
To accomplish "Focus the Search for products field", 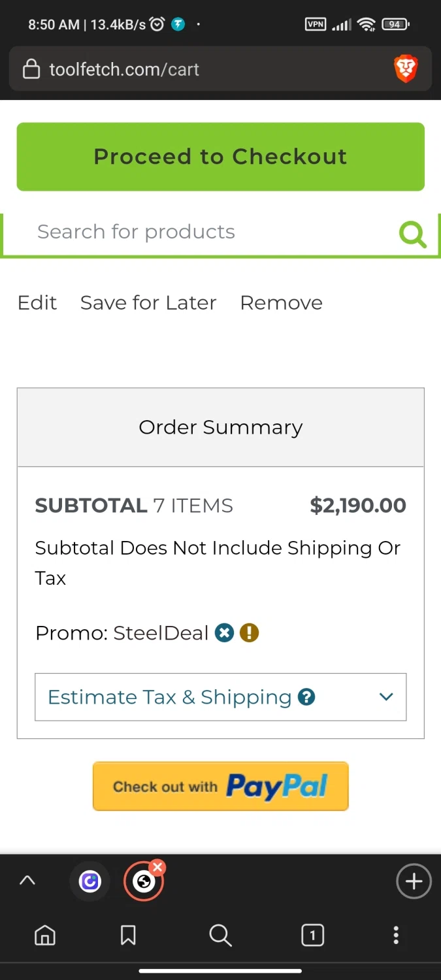I will [196, 232].
